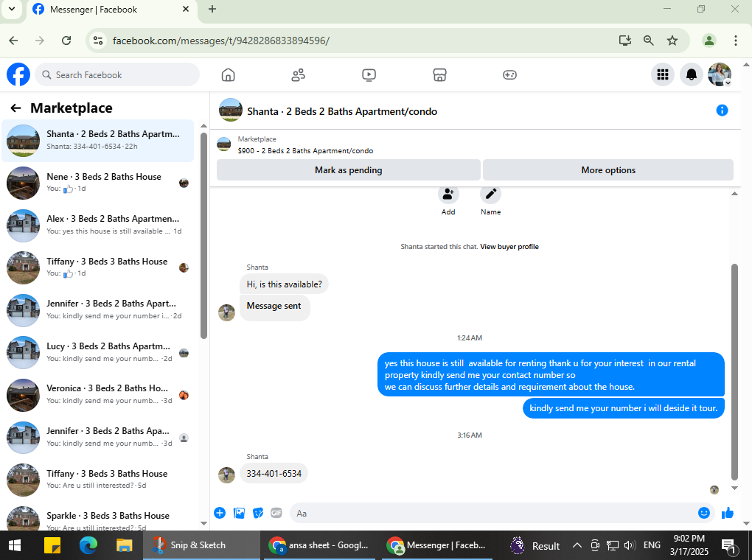Open the account profile picture menu
This screenshot has width=752, height=560.
pyautogui.click(x=720, y=75)
